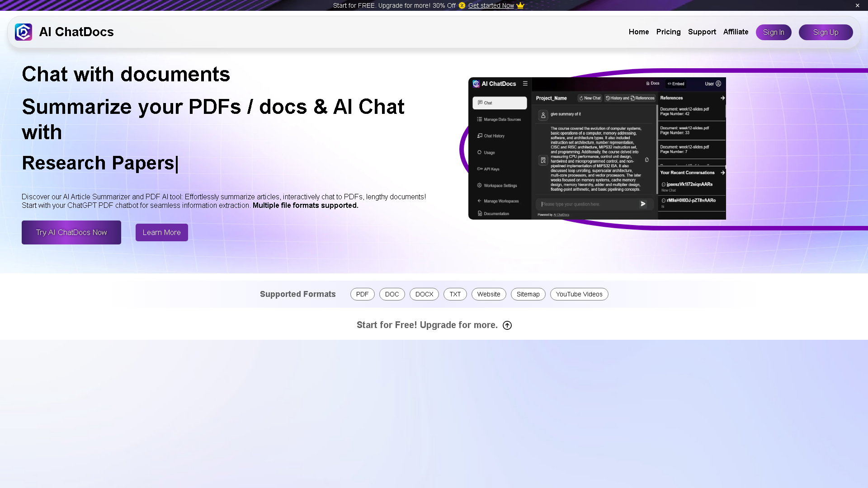Open the Pricing page
Viewport: 868px width, 488px height.
pos(668,32)
